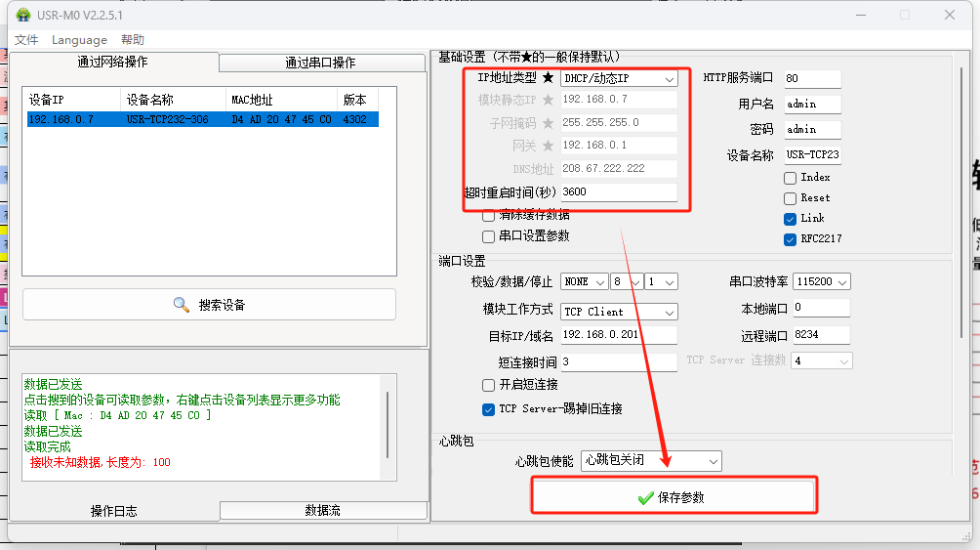Screen dimensions: 980x550
Task: Close the USR-M0 window
Action: point(950,15)
